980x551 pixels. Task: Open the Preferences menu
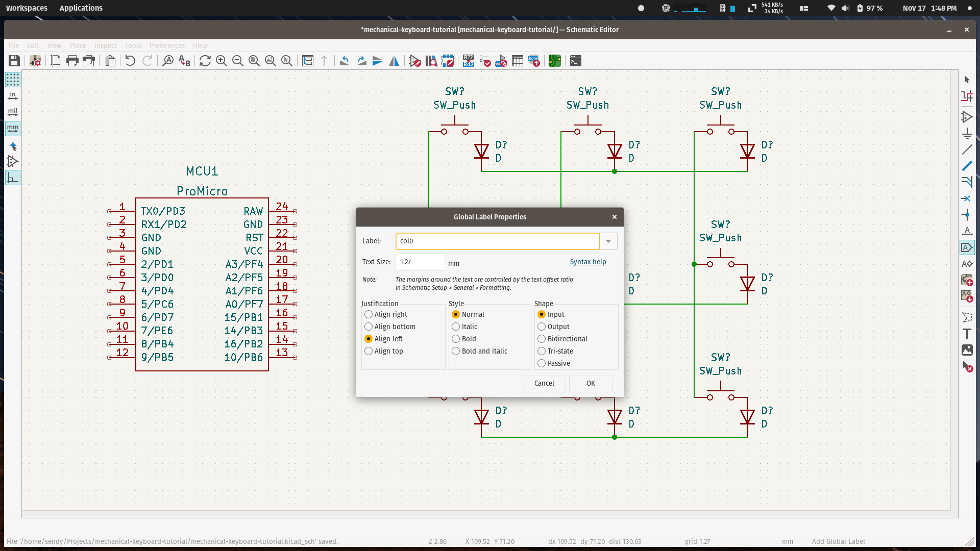tap(165, 45)
